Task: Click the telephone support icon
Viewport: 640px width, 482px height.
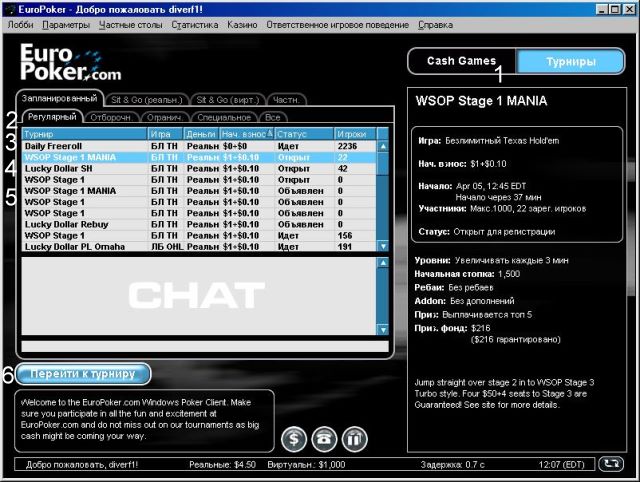Action: pyautogui.click(x=324, y=439)
